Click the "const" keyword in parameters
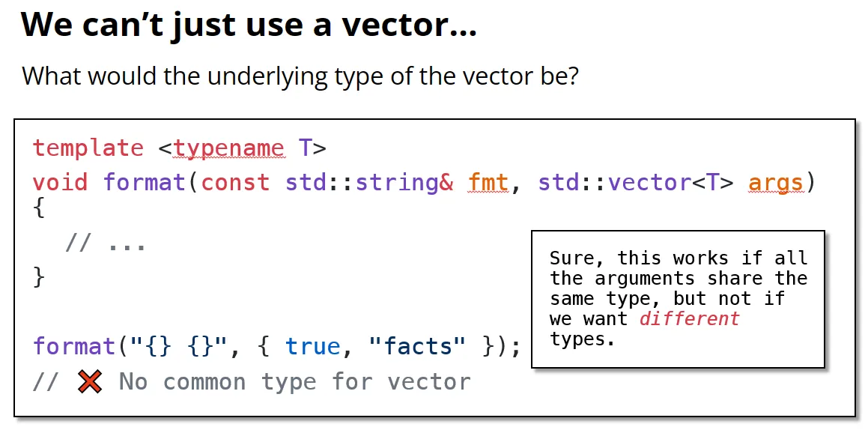The image size is (868, 433). click(235, 182)
